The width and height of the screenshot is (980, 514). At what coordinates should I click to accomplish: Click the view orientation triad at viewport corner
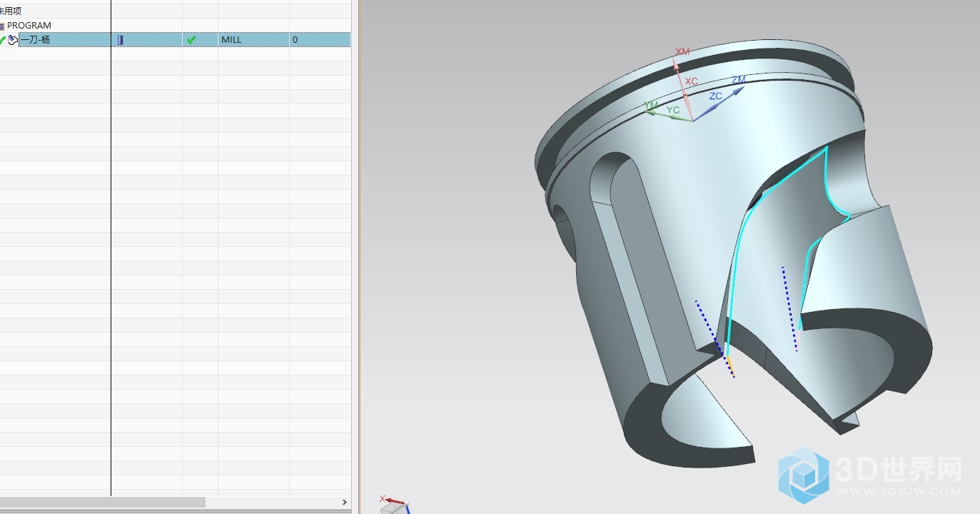click(x=394, y=504)
